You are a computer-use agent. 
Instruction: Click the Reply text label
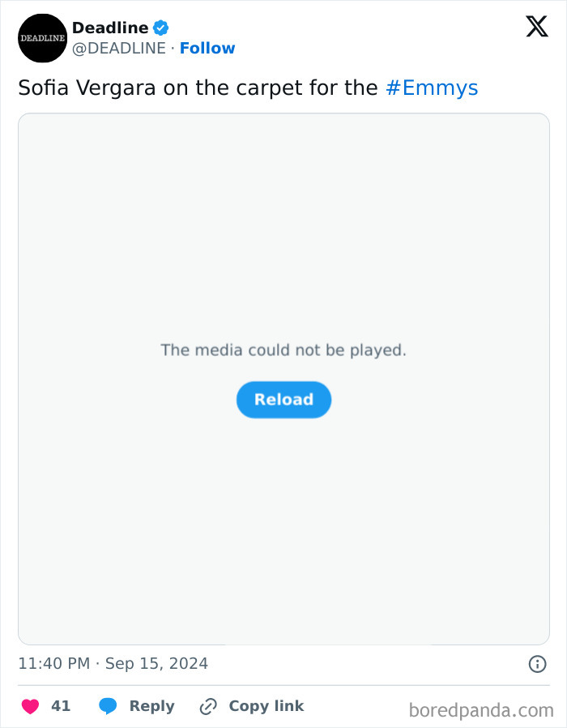pyautogui.click(x=151, y=705)
